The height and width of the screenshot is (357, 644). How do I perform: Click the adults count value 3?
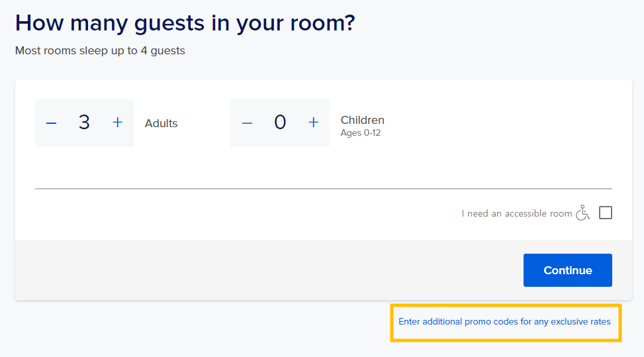(84, 123)
